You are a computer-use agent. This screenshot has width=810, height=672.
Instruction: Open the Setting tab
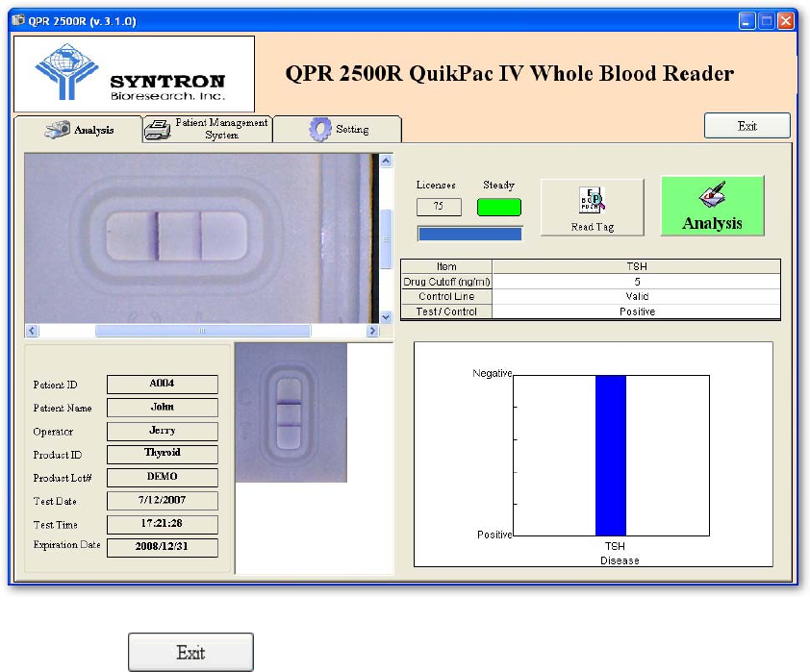click(338, 129)
